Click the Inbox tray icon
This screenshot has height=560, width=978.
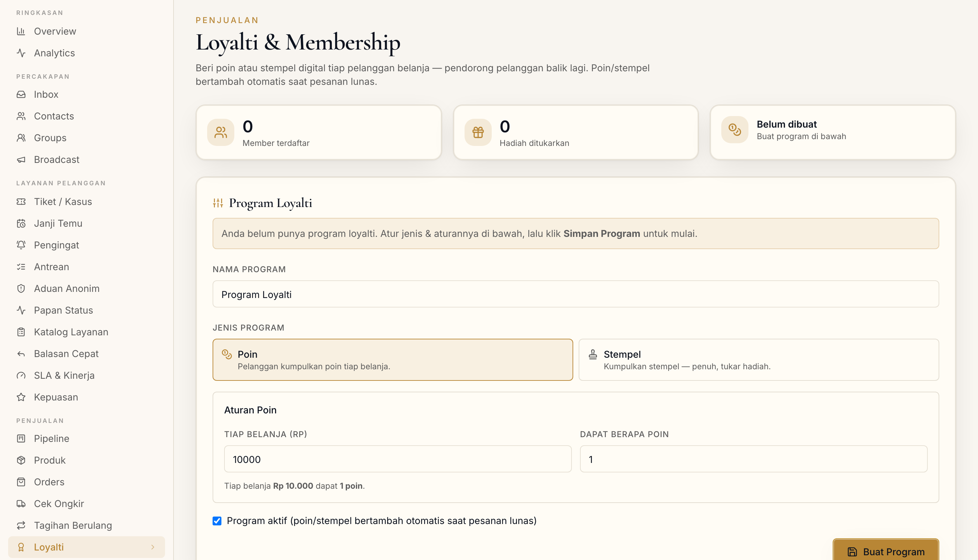click(x=21, y=94)
